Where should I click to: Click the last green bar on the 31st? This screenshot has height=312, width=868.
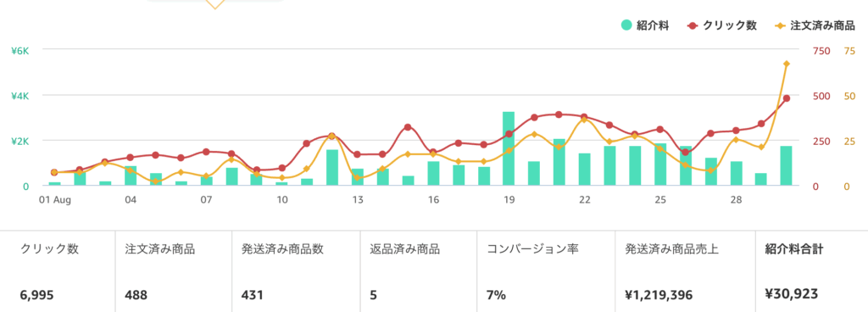click(x=786, y=166)
